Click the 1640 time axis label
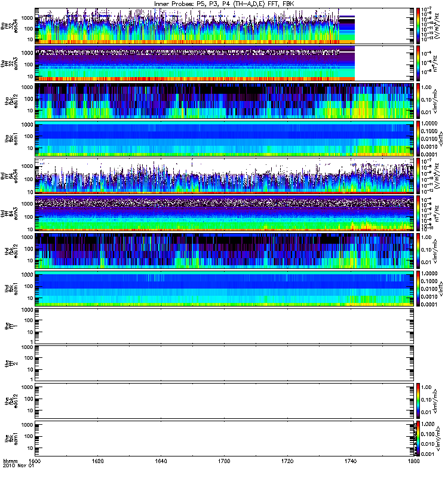The image size is (448, 478). (161, 461)
